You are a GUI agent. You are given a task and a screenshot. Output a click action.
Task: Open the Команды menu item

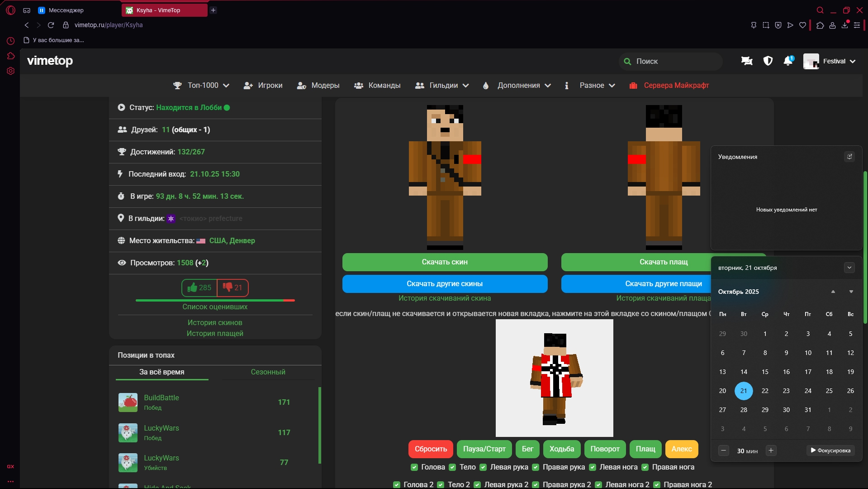click(x=377, y=86)
